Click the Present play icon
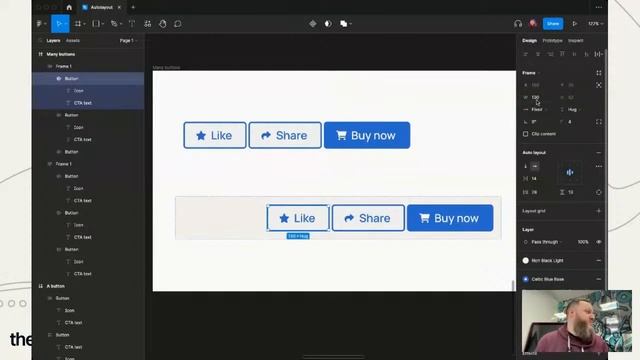This screenshot has width=640, height=360. click(575, 24)
